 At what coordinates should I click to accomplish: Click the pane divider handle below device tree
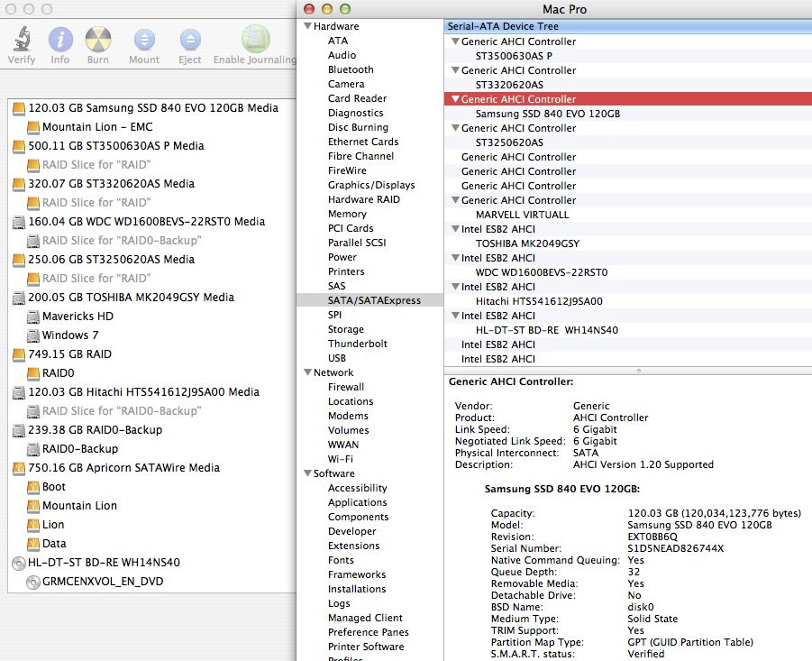click(639, 371)
